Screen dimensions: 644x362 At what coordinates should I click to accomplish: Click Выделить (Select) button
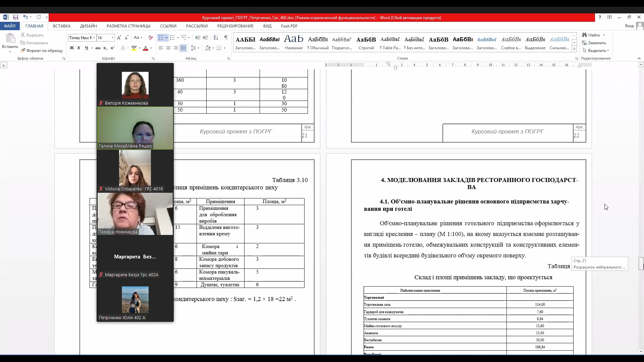pyautogui.click(x=596, y=51)
